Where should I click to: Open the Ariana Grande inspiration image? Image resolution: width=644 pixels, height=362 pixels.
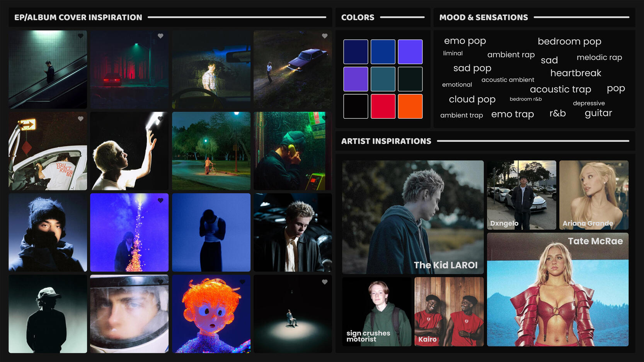pyautogui.click(x=594, y=195)
